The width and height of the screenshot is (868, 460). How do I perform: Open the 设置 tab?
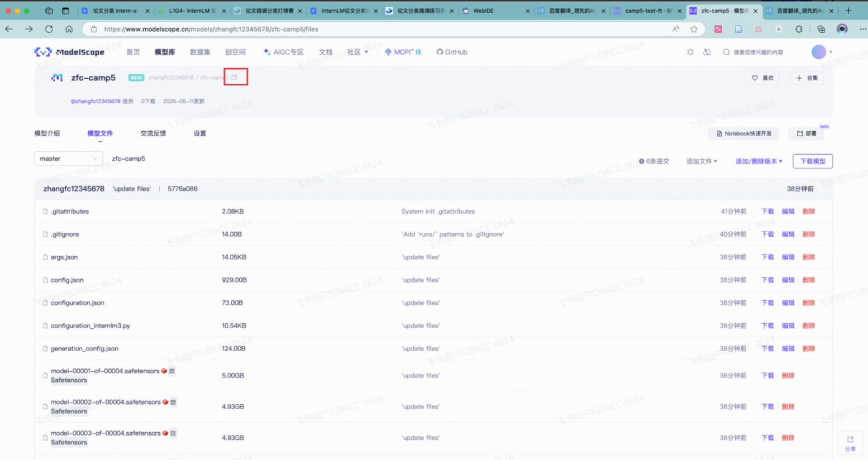click(200, 133)
